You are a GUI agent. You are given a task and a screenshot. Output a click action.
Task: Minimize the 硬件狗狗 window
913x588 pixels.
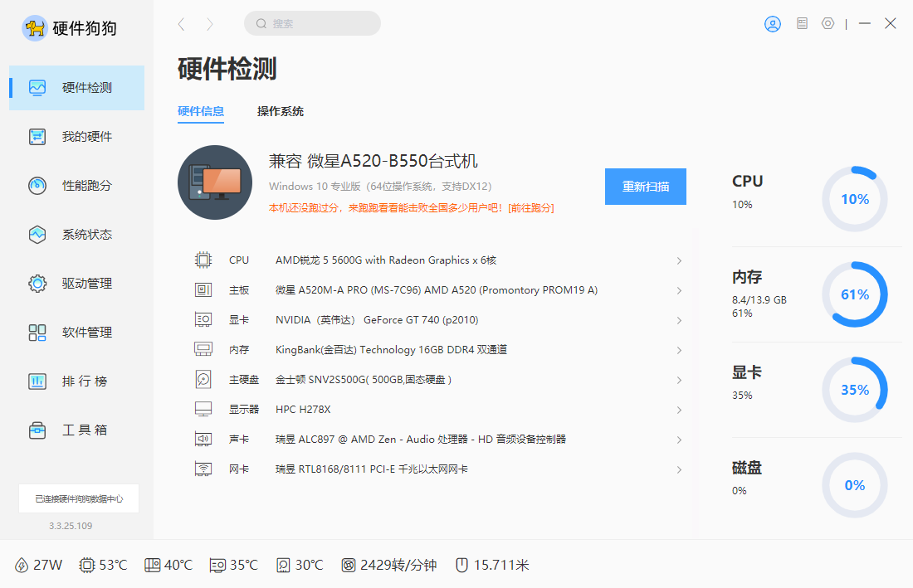point(865,23)
